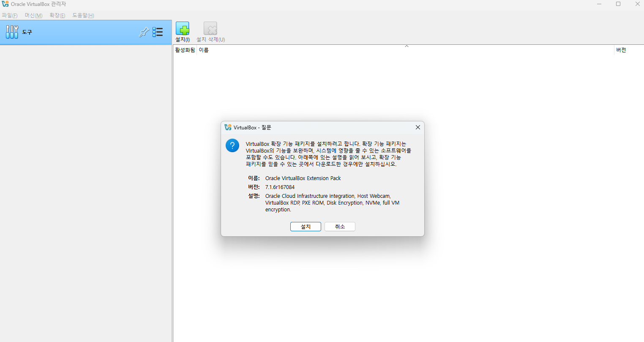This screenshot has height=342, width=644.
Task: Click the green Install (설치) toolbar icon
Action: pyautogui.click(x=183, y=29)
